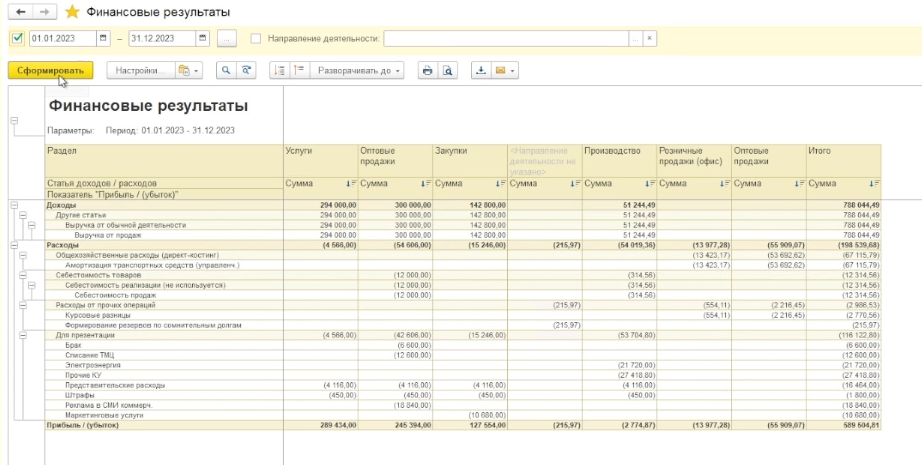
Task: Collapse the Себестоимость товаров group
Action: 23,275
